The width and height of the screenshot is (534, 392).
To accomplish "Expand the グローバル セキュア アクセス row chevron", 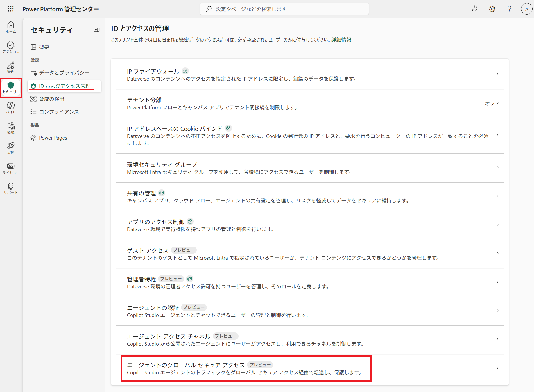I will click(x=497, y=368).
